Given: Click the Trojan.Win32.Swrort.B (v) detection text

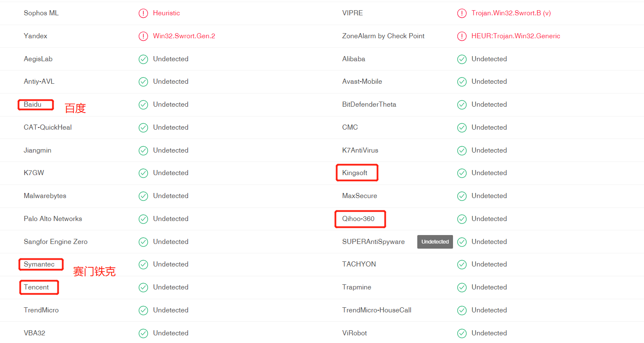Looking at the screenshot, I should click(511, 13).
